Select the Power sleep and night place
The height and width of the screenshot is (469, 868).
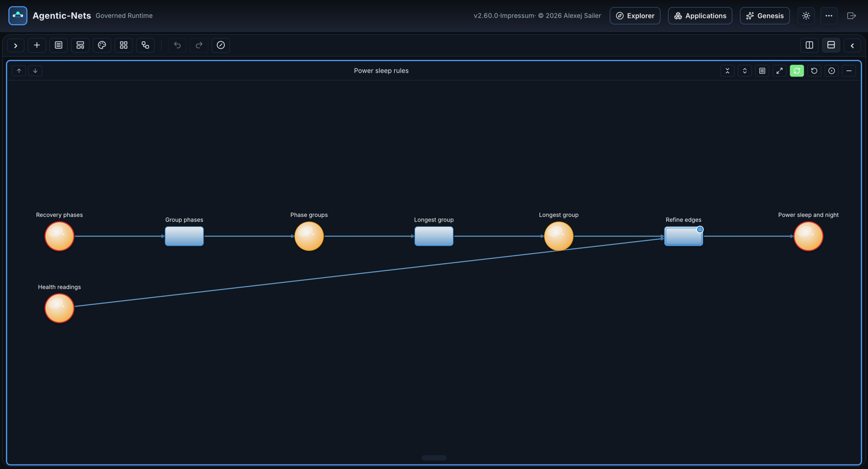(x=808, y=236)
